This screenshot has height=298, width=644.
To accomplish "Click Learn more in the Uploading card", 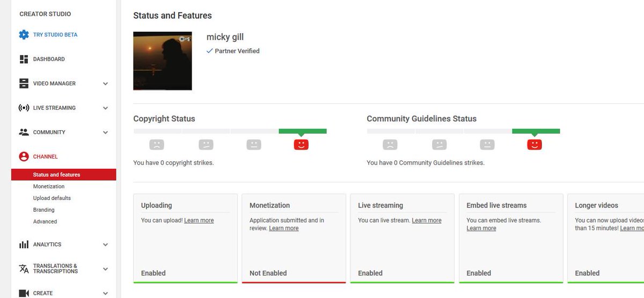I will point(199,220).
